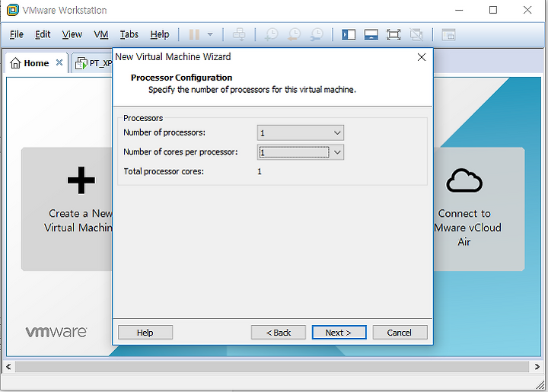548x392 pixels.
Task: Click the Manage Snapshots toolbar icon
Action: point(317,34)
